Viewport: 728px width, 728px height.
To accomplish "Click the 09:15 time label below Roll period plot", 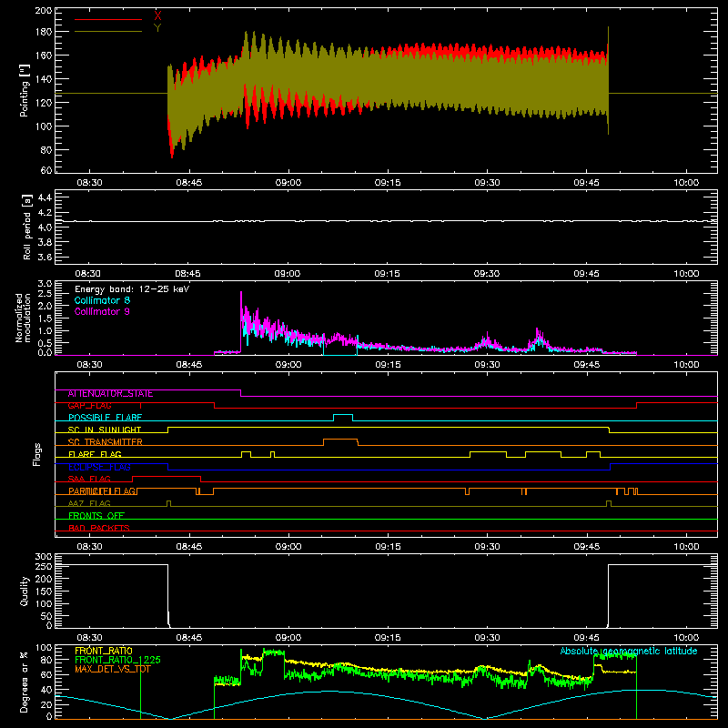I will tap(388, 274).
